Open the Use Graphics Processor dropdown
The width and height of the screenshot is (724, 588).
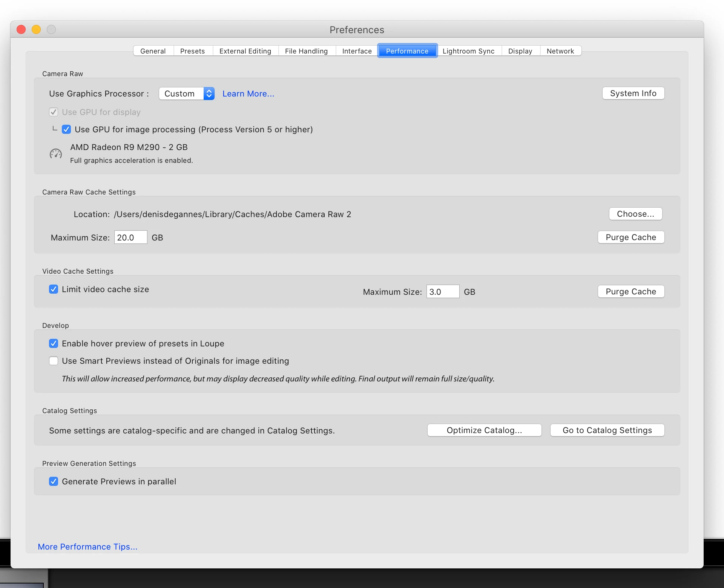pyautogui.click(x=187, y=93)
